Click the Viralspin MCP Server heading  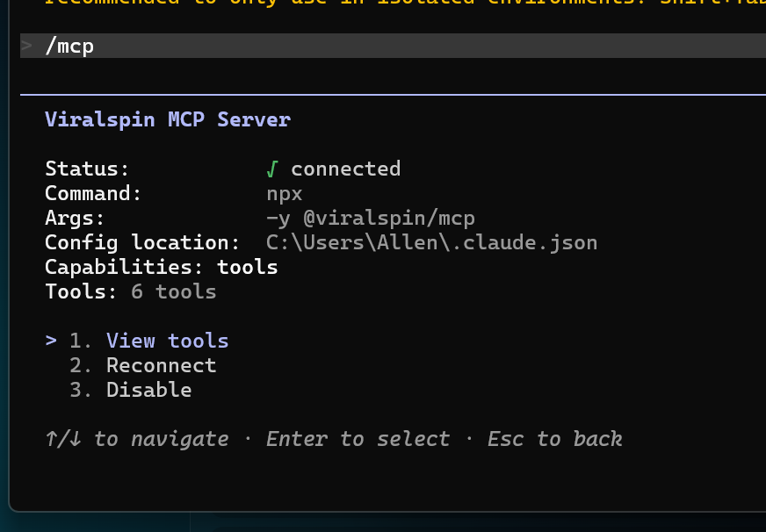[x=168, y=119]
